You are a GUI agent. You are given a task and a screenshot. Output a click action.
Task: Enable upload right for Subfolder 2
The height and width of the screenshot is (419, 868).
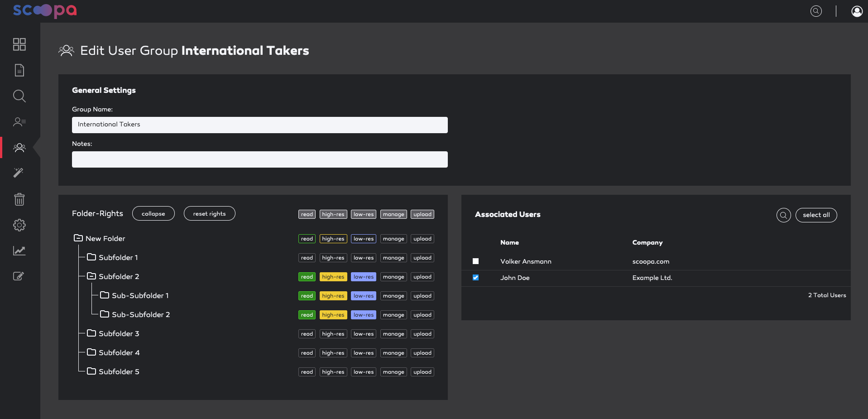[422, 277]
